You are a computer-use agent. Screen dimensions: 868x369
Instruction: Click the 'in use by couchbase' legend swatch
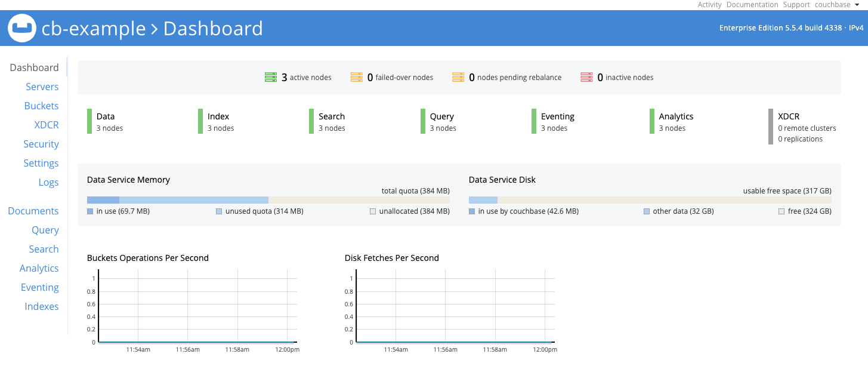coord(472,211)
